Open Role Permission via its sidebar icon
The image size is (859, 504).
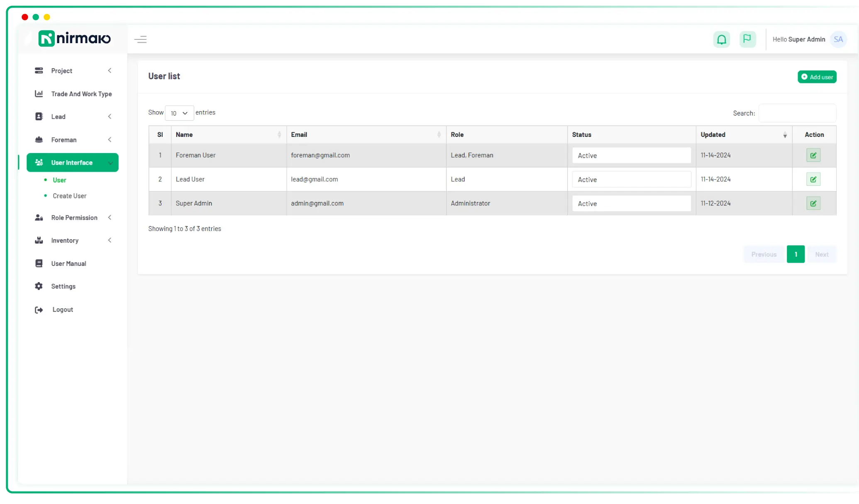click(x=39, y=217)
